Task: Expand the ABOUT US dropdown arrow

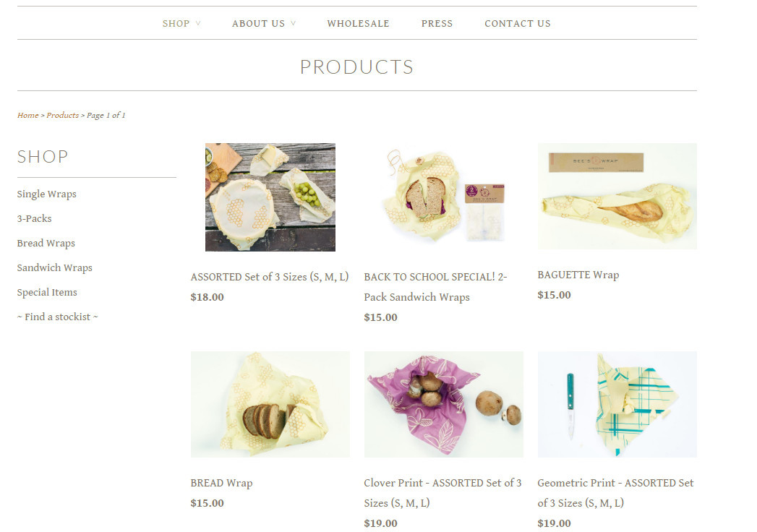Action: [293, 24]
